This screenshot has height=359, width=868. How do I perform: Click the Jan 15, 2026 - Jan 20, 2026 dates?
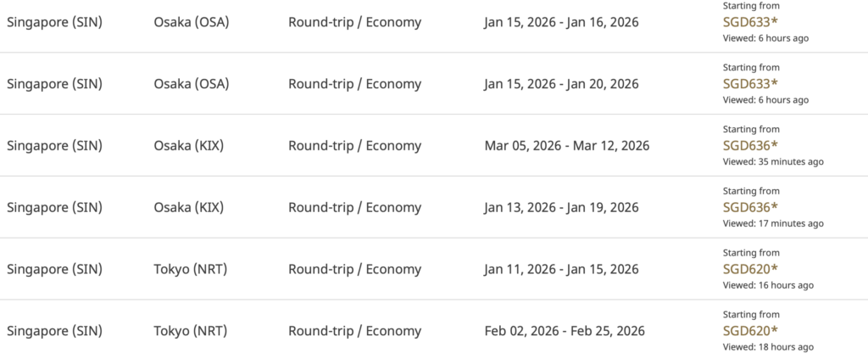point(561,84)
